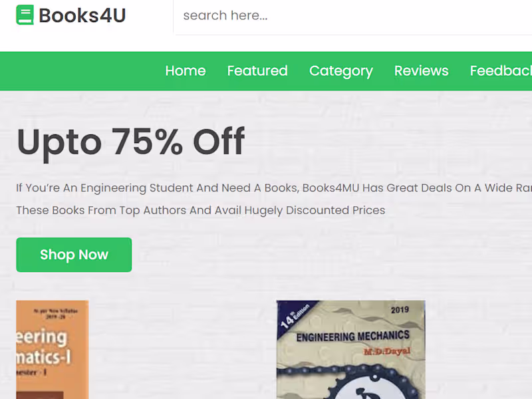This screenshot has height=399, width=532.
Task: Click the green Books4U book logo icon
Action: (x=25, y=15)
